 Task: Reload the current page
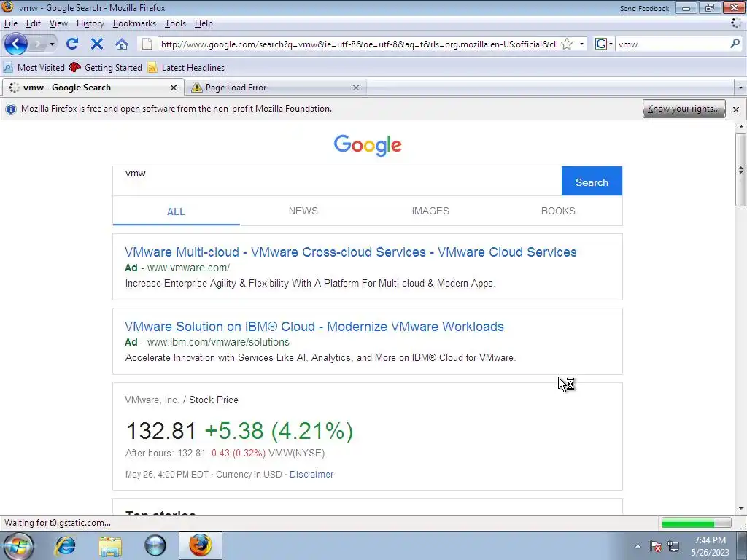coord(72,44)
